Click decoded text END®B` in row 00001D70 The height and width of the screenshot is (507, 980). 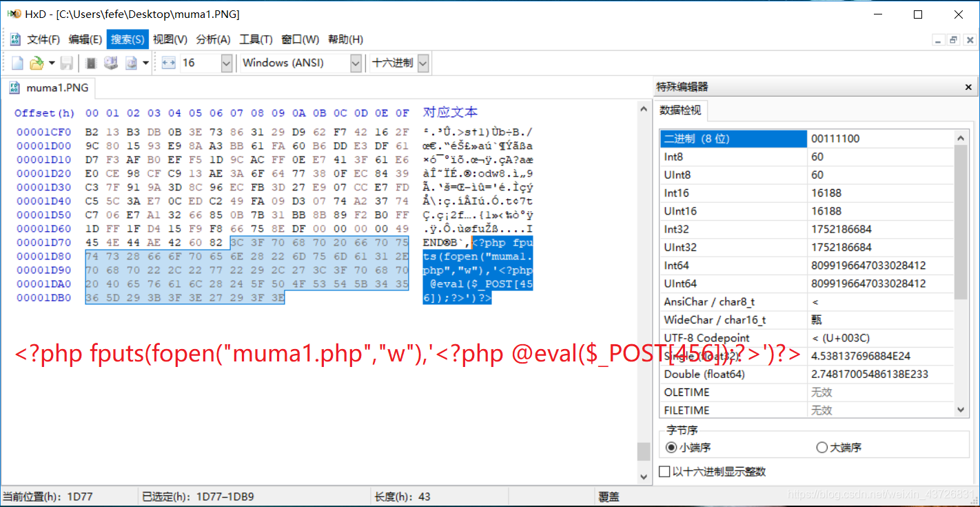pos(447,242)
